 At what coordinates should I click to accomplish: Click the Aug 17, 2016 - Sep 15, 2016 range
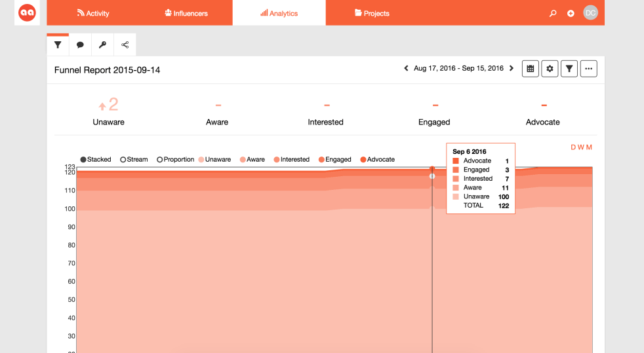click(458, 69)
